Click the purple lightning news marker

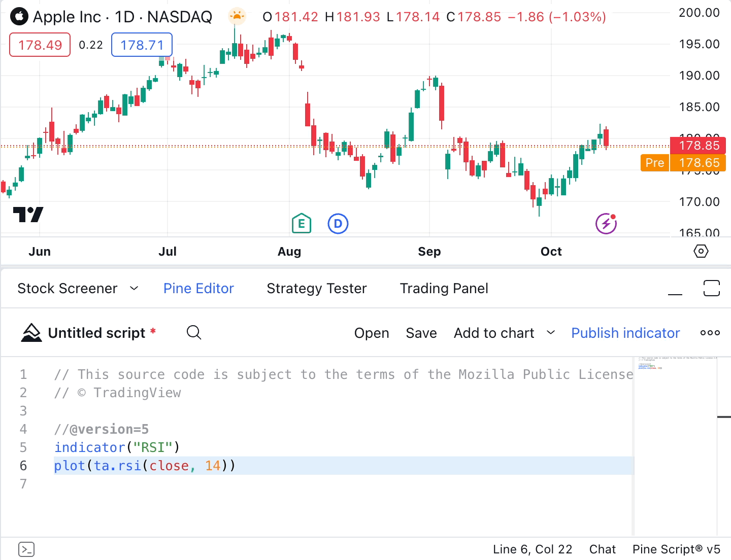pyautogui.click(x=606, y=224)
